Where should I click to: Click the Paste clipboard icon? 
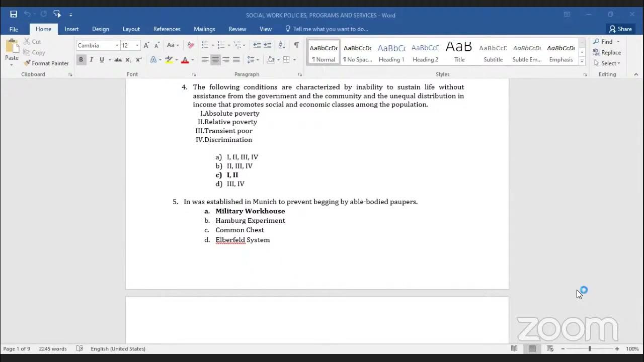12,46
